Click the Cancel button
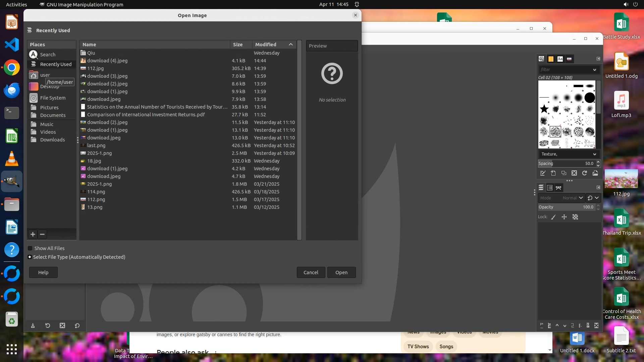This screenshot has width=644, height=362. point(311,273)
